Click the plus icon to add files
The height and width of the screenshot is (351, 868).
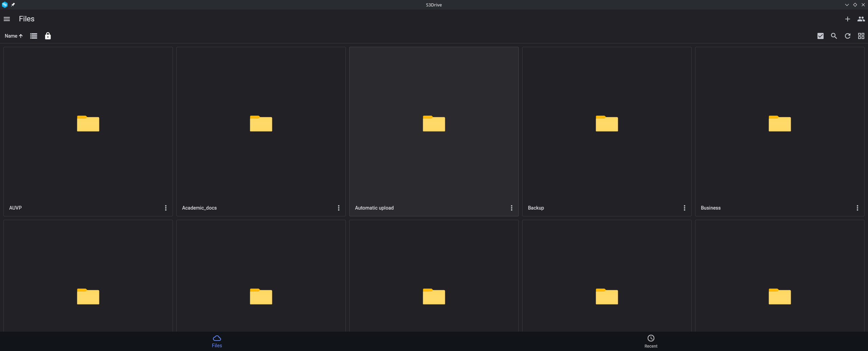(847, 19)
